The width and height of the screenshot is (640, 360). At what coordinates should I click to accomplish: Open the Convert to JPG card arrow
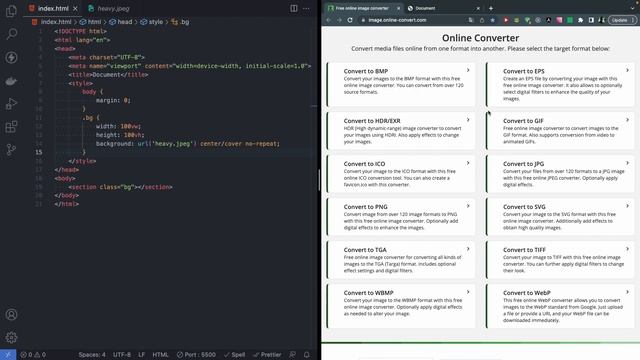pyautogui.click(x=627, y=163)
